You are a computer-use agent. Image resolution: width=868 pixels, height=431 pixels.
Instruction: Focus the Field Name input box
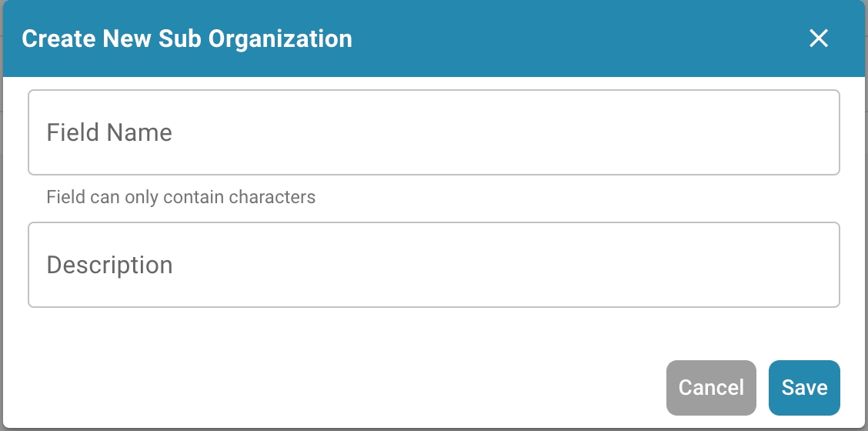coord(433,132)
